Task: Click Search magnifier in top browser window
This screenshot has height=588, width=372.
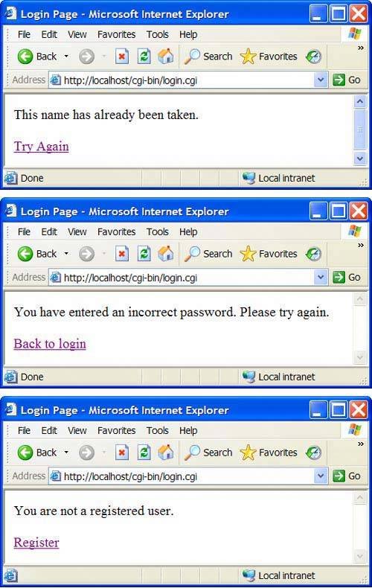Action: (192, 57)
